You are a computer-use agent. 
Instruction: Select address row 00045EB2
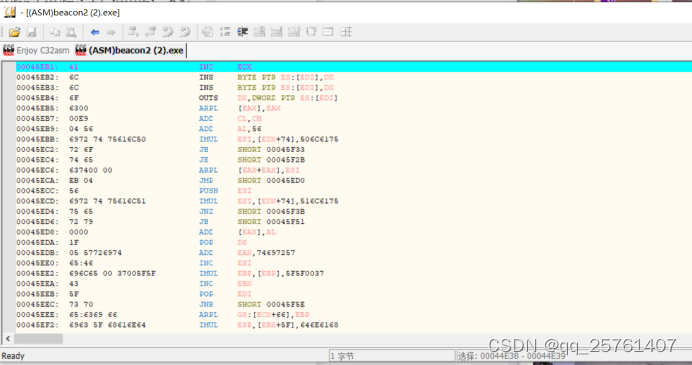pos(353,77)
